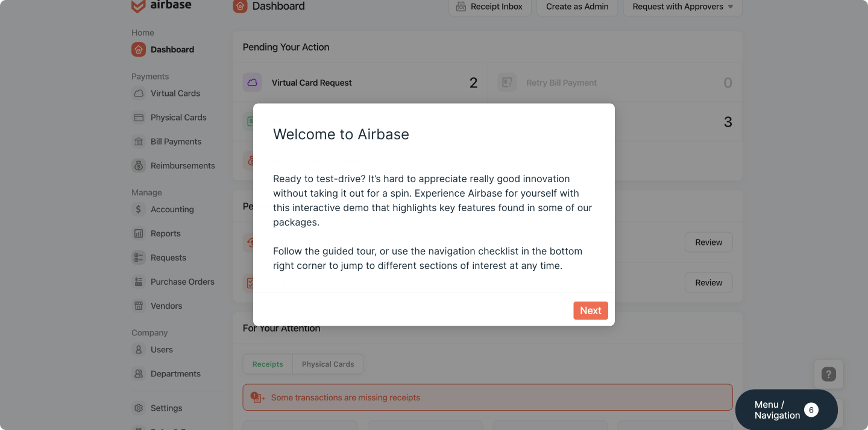Click the Requests list icon
868x430 pixels.
click(139, 258)
